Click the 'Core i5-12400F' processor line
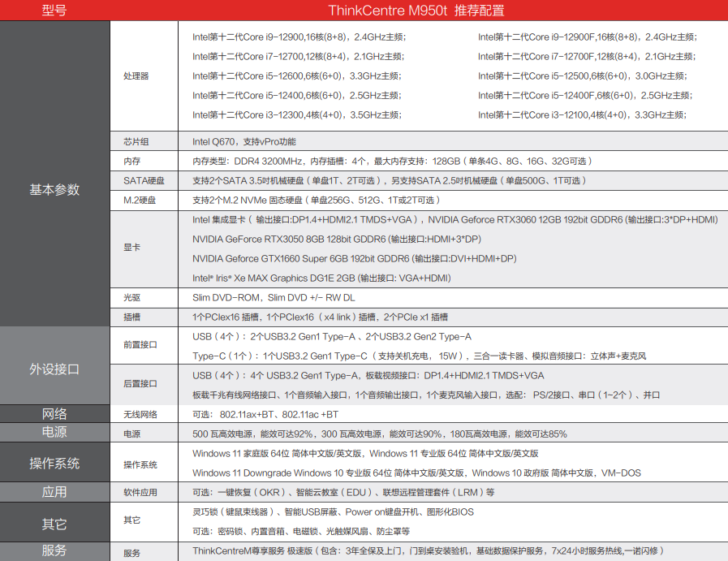This screenshot has width=728, height=561. 585,95
